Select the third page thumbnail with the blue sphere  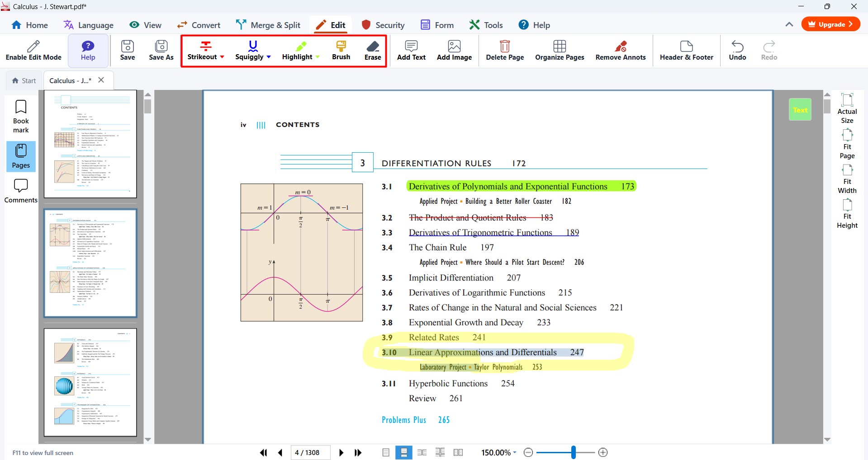[90, 382]
